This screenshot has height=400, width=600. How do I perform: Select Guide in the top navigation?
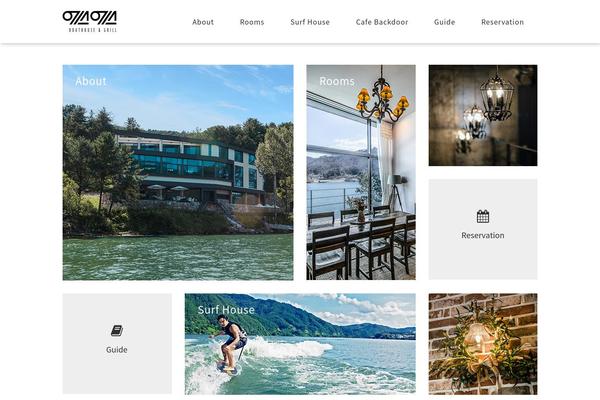click(x=445, y=22)
